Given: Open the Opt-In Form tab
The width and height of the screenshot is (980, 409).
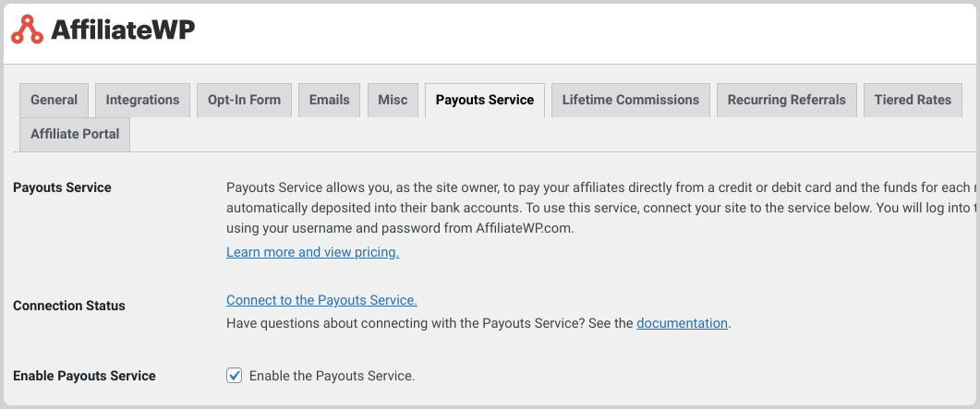Looking at the screenshot, I should tap(245, 100).
